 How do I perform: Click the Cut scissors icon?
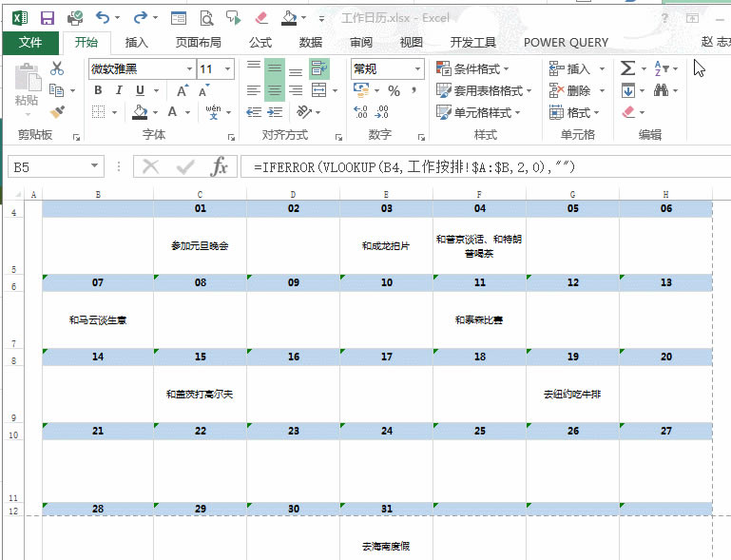[57, 68]
